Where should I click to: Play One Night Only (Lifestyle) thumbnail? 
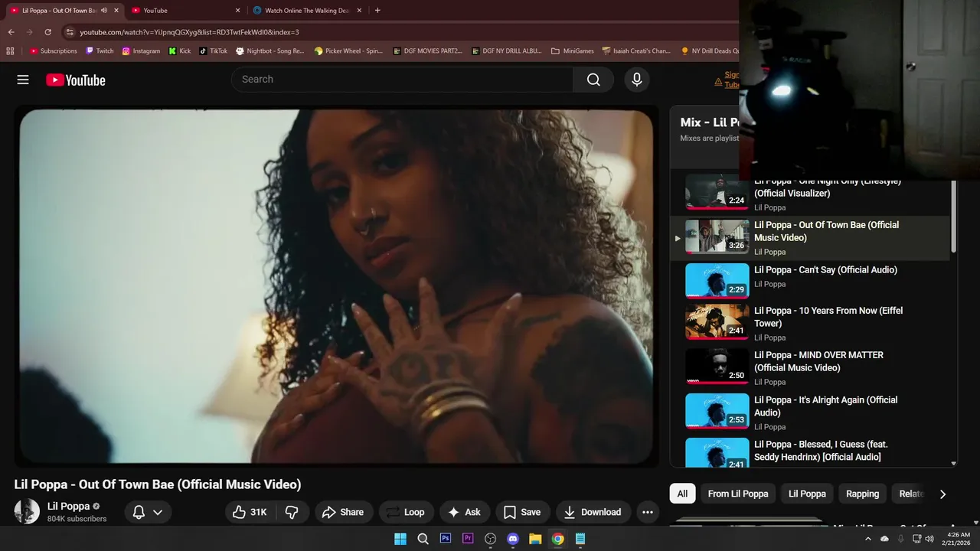click(717, 191)
